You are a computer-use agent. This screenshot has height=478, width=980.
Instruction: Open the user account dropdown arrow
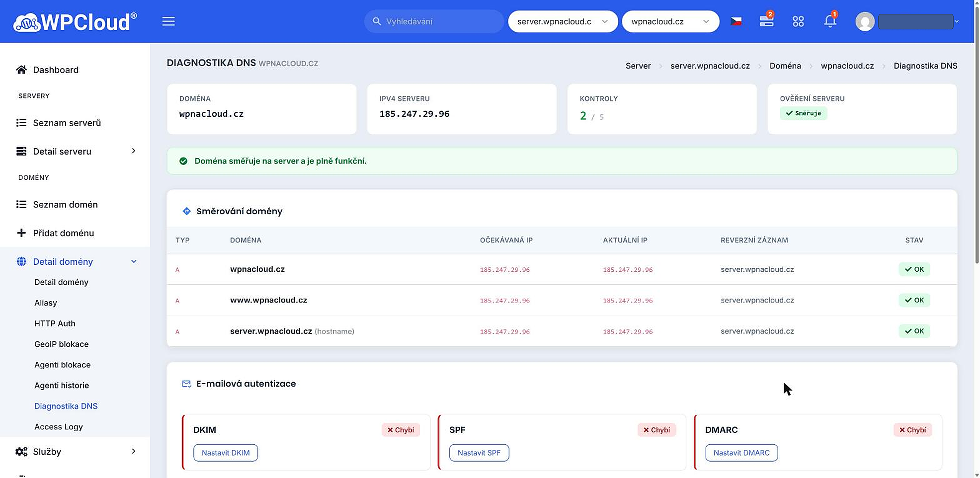coord(957,21)
